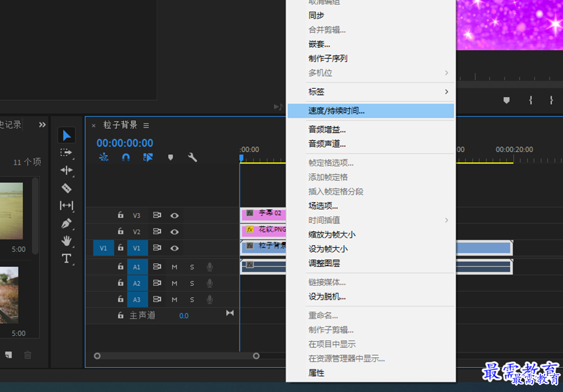Solo the A3 audio track
This screenshot has height=392, width=563.
click(192, 299)
